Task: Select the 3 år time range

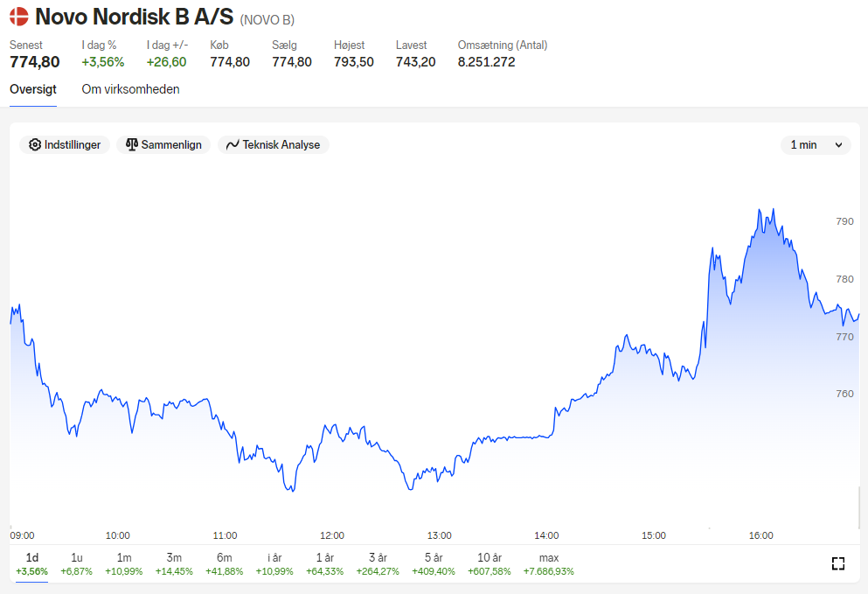Action: click(378, 563)
